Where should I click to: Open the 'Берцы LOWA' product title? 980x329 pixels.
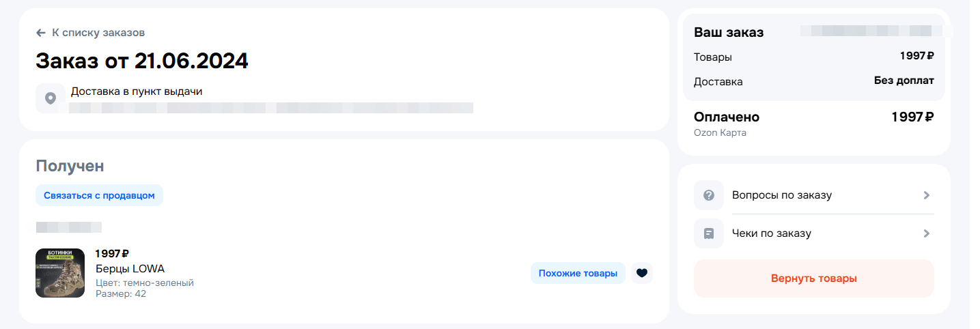[x=130, y=269]
